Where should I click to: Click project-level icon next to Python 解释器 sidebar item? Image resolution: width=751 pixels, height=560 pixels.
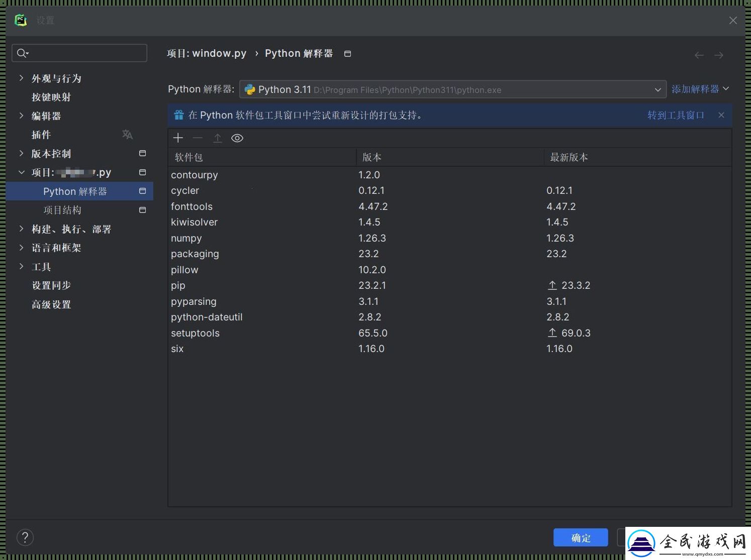pos(143,191)
